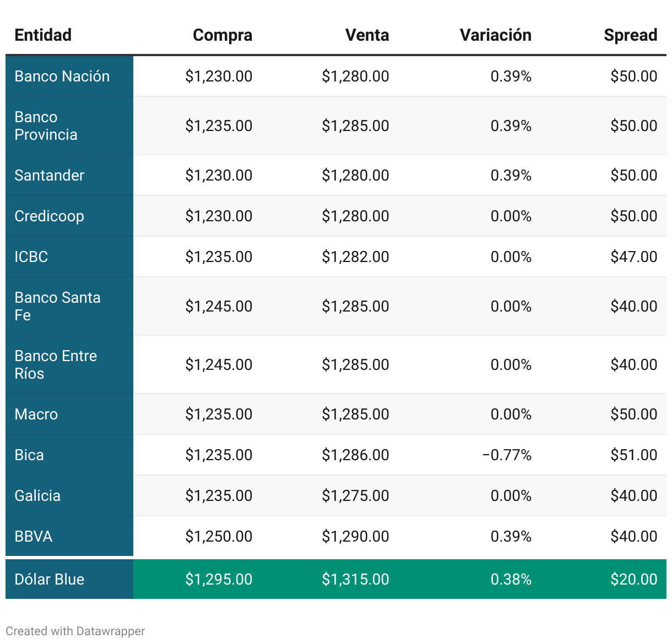The width and height of the screenshot is (672, 644).
Task: Select Galicia's $1,275.00 venta price
Action: 355,496
